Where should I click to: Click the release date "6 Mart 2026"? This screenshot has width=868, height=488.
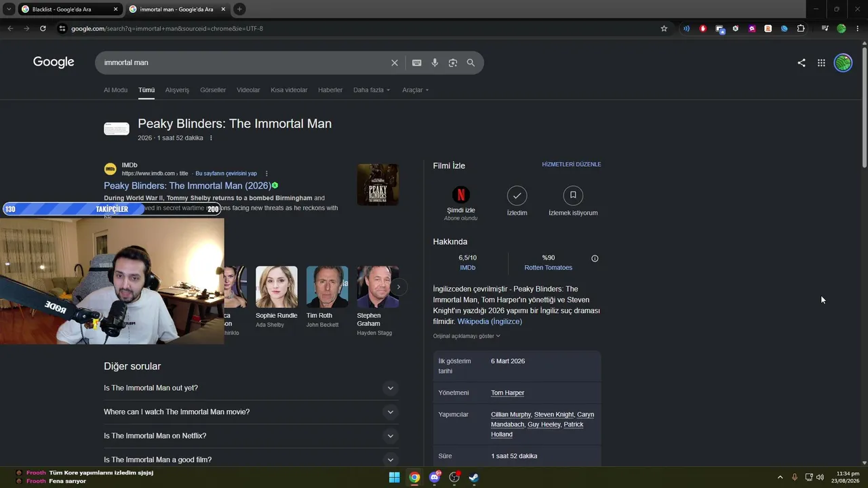(508, 361)
